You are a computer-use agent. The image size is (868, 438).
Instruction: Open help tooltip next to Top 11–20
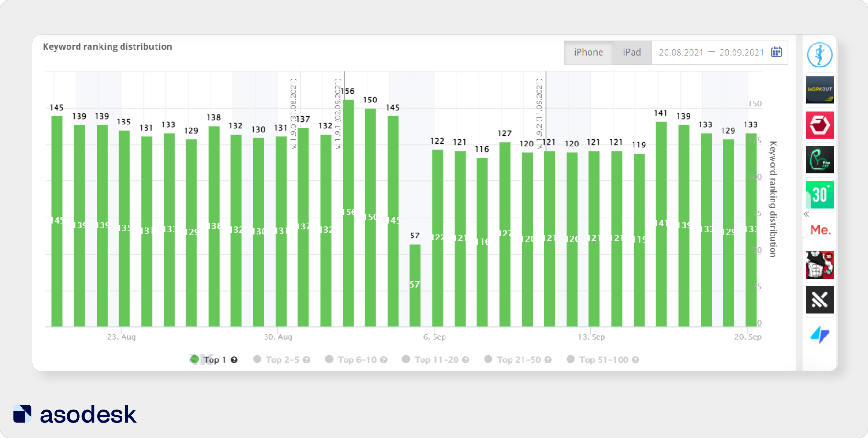click(466, 360)
